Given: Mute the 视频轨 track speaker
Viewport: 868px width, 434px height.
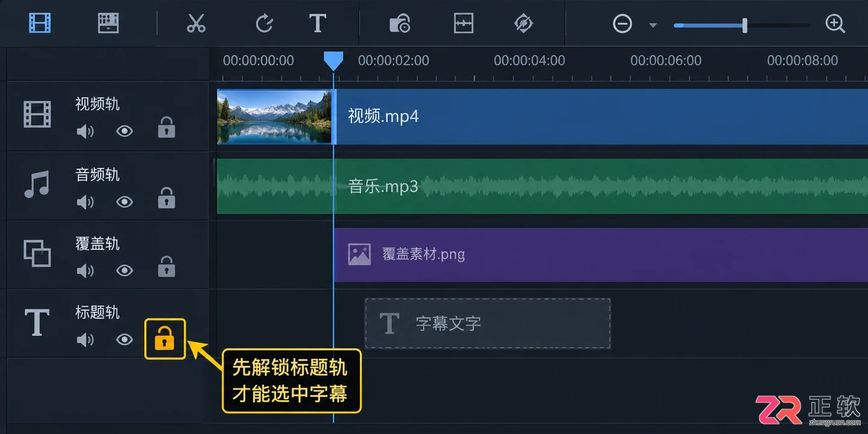Looking at the screenshot, I should (86, 131).
